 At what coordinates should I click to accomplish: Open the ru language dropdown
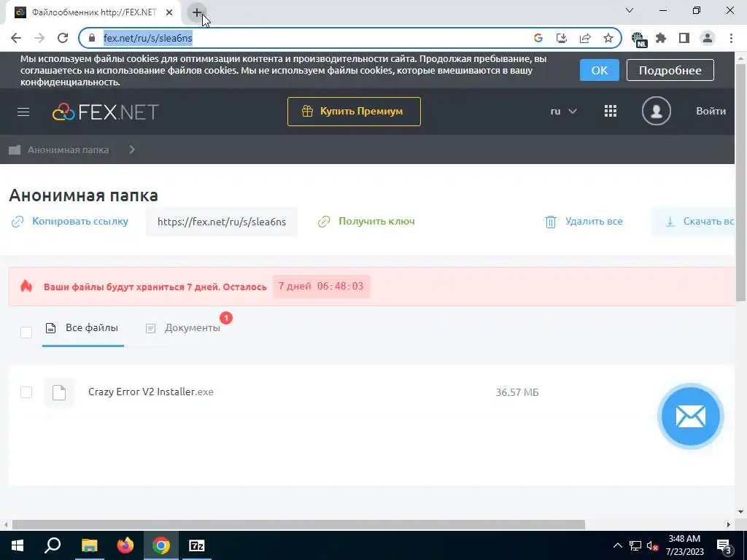[563, 112]
